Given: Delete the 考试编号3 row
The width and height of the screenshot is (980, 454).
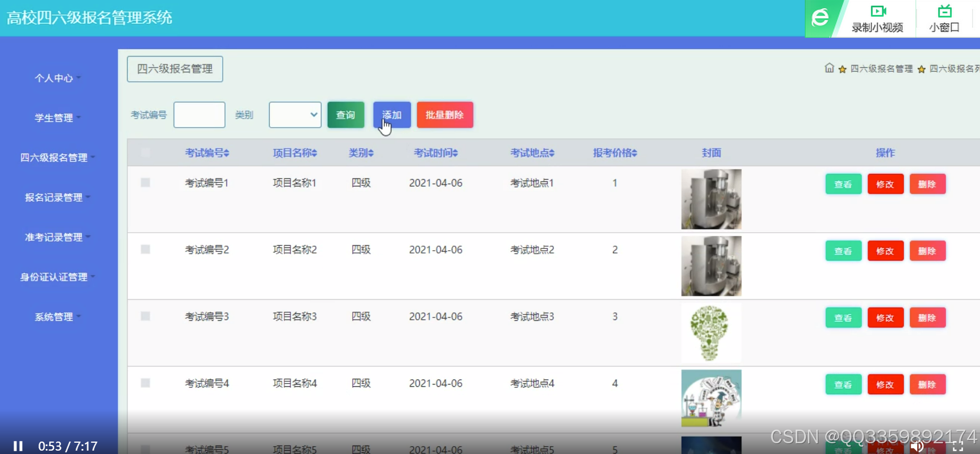Looking at the screenshot, I should pyautogui.click(x=927, y=317).
